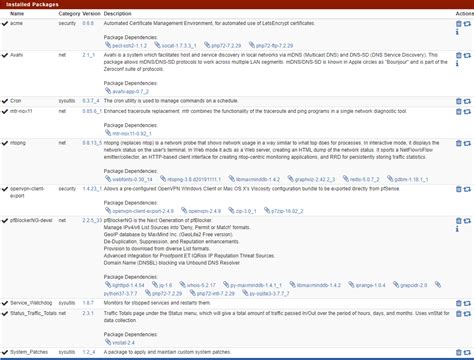Open the py-maxminddb-1.4.1_1 dependency link

pos(252,285)
